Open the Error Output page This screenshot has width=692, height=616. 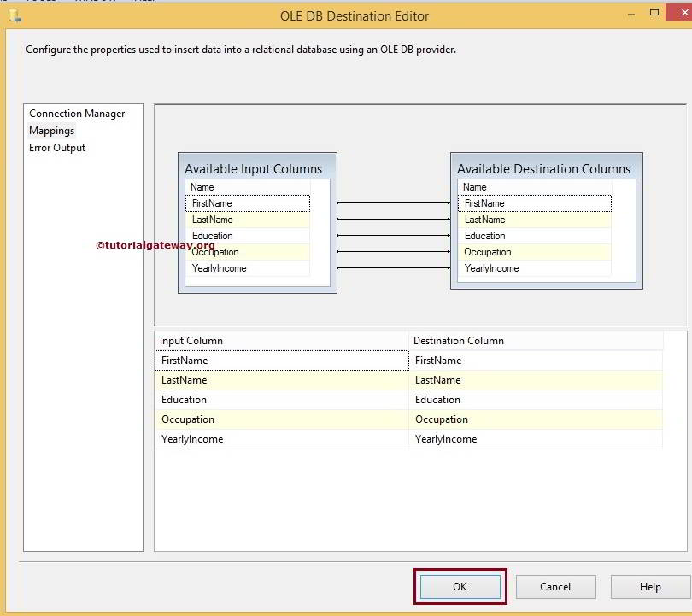click(56, 147)
